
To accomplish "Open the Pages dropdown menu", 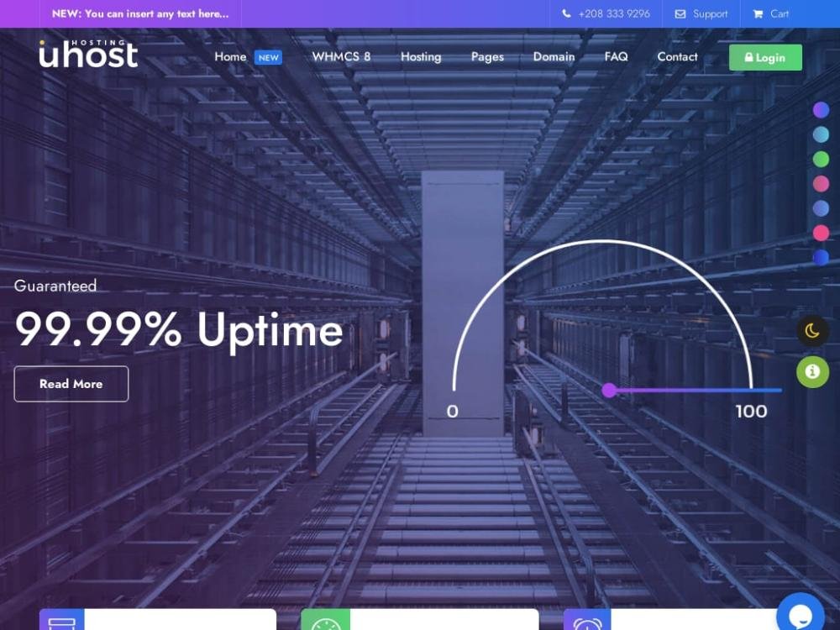I will [487, 57].
